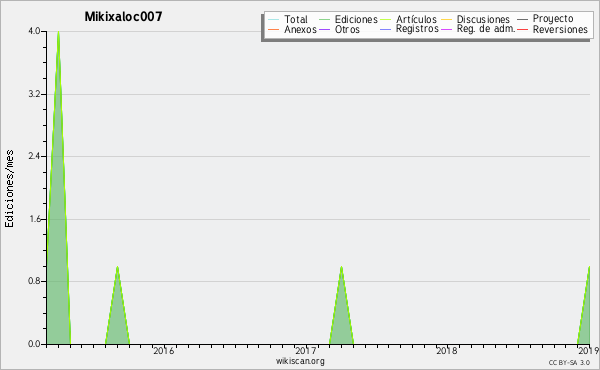Click the x-axis label 2016
The width and height of the screenshot is (600, 370).
pyautogui.click(x=164, y=351)
